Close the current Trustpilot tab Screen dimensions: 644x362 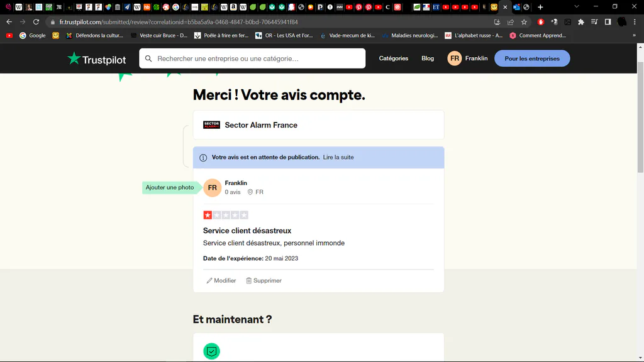point(505,7)
